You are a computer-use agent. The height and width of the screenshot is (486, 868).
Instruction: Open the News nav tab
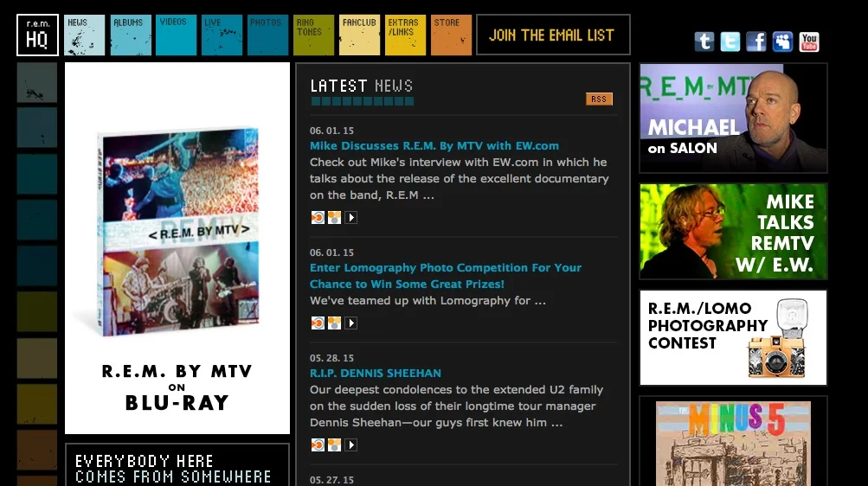pos(84,35)
